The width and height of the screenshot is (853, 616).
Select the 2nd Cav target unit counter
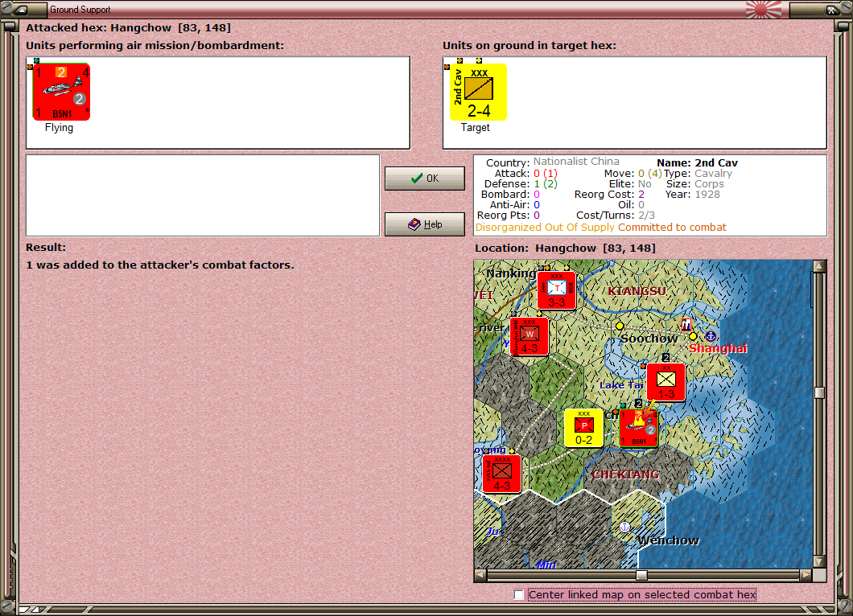pos(478,92)
